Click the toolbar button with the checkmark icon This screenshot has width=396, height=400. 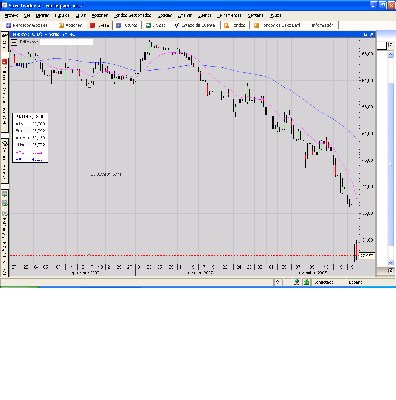coord(195,25)
